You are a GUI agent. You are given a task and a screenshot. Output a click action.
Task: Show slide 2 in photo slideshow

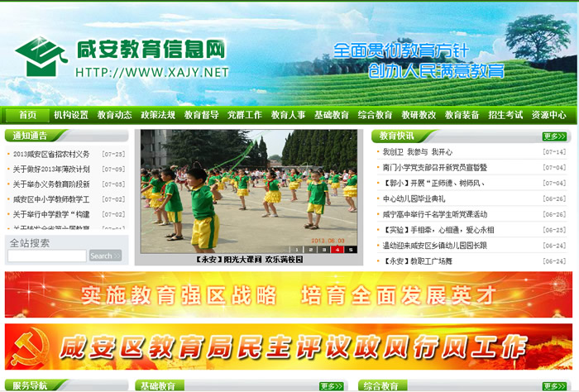[x=310, y=250]
